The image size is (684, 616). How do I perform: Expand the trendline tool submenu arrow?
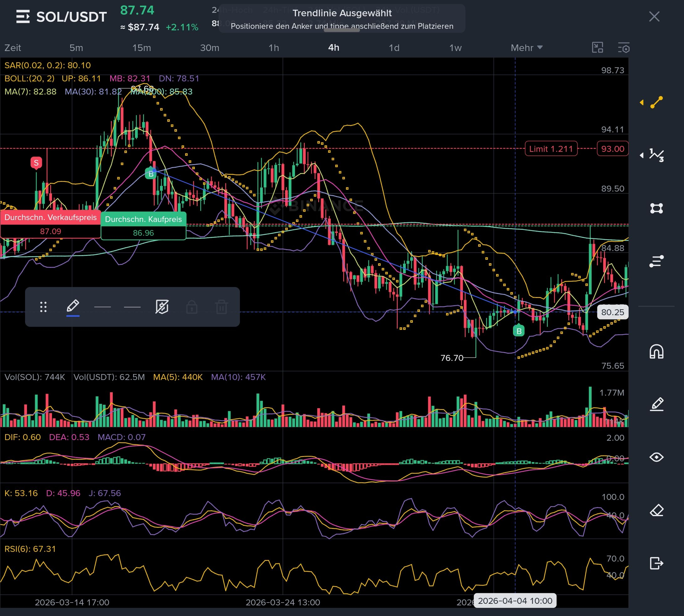click(641, 102)
